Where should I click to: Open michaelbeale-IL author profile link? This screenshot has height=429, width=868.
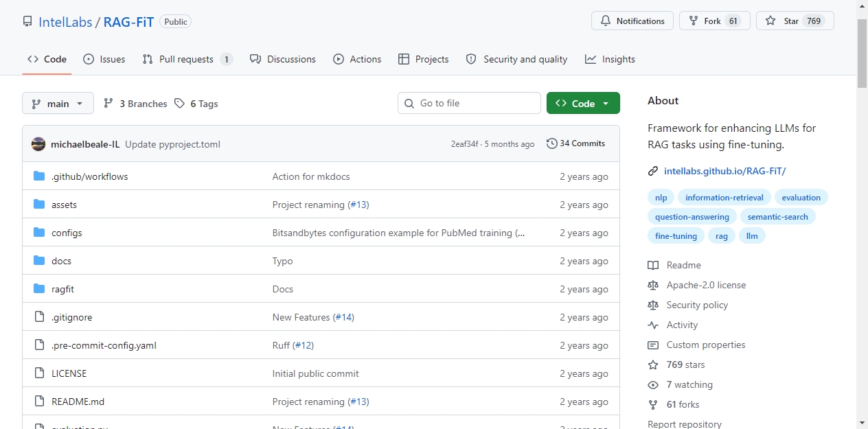tap(85, 144)
